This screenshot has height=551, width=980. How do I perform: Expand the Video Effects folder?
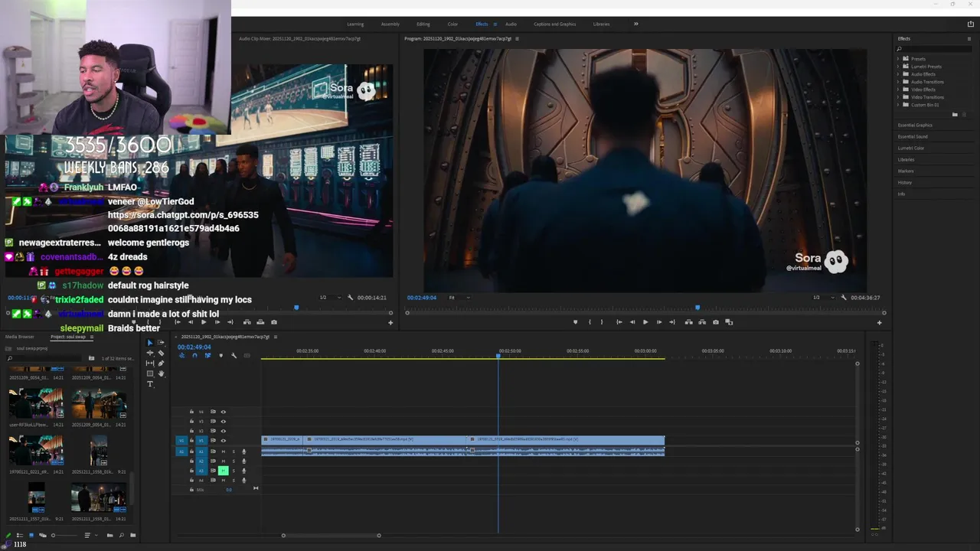pos(898,90)
